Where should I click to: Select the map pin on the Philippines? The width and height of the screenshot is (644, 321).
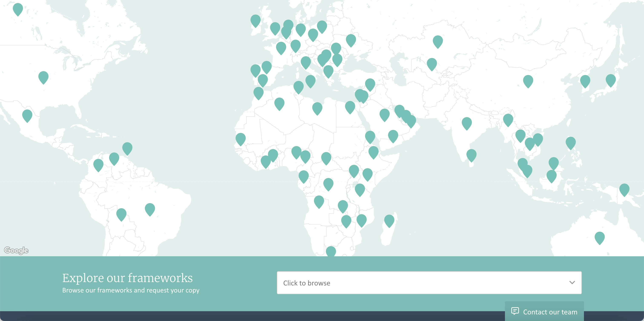571,142
